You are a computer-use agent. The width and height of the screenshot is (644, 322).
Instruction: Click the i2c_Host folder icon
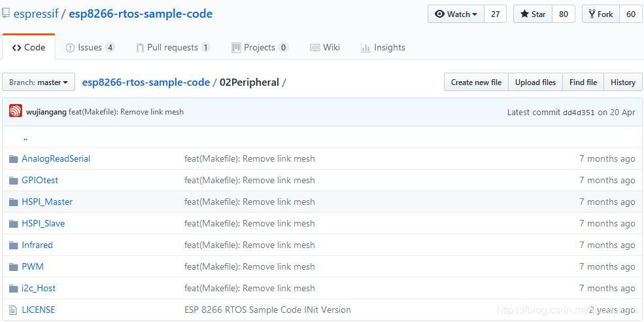click(x=14, y=288)
